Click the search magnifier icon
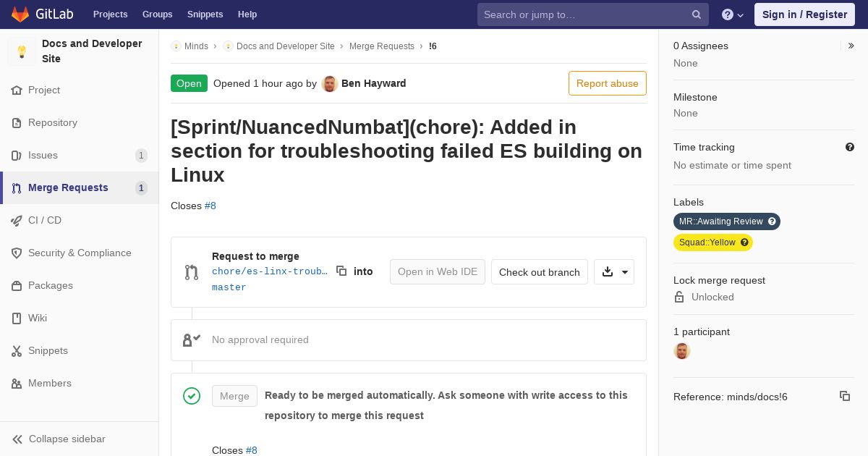868x456 pixels. [x=697, y=14]
